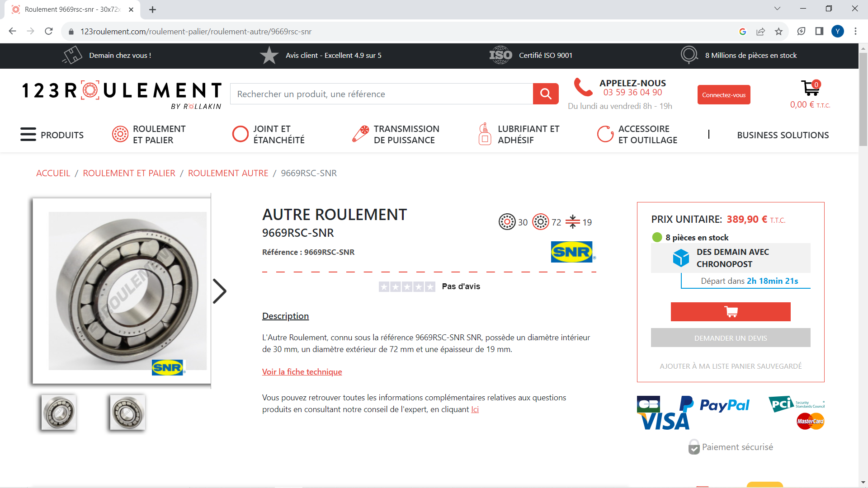Open Voir la fiche technique link

[302, 372]
